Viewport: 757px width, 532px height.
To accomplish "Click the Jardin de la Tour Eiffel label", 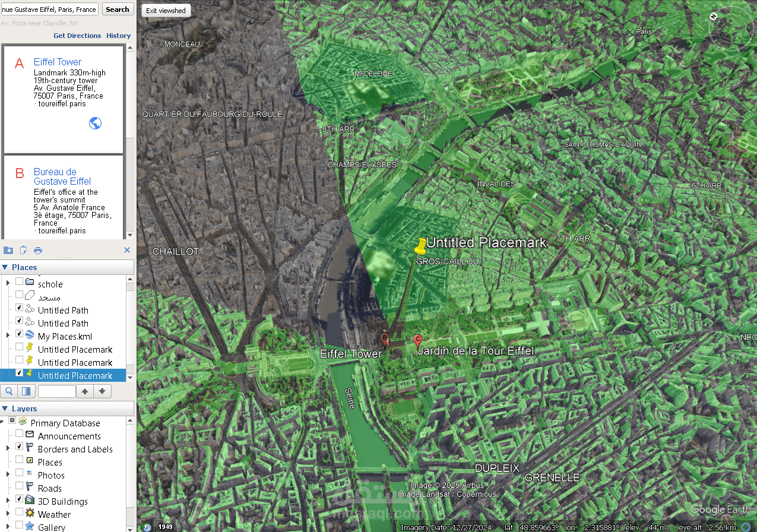I will tap(475, 351).
